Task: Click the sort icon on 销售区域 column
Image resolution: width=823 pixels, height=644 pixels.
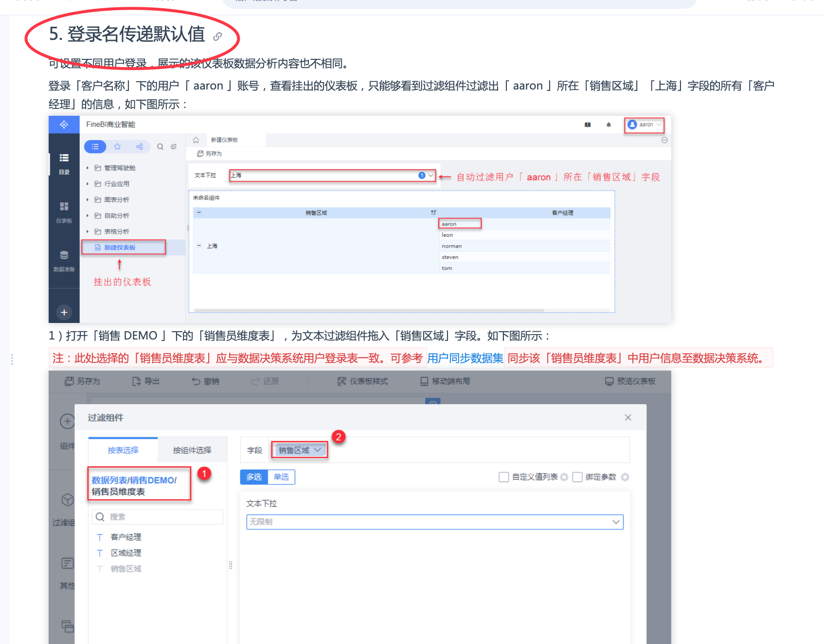Action: [x=433, y=213]
